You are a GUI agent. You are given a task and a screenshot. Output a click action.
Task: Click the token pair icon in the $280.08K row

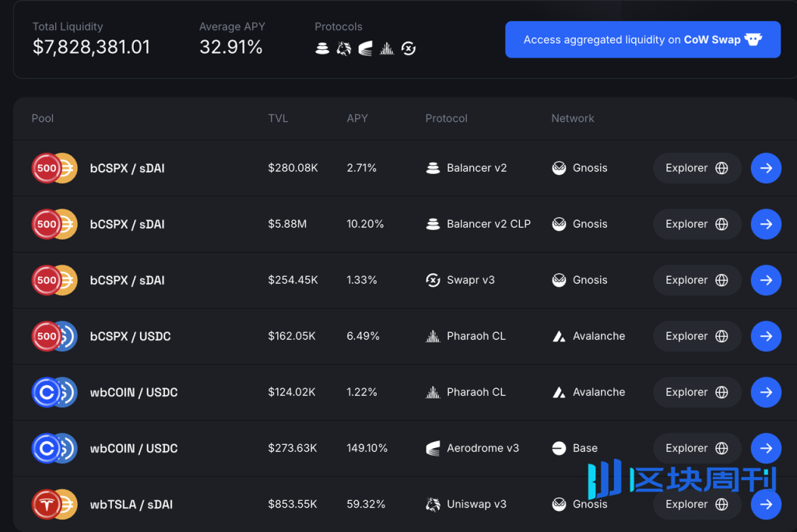point(54,168)
